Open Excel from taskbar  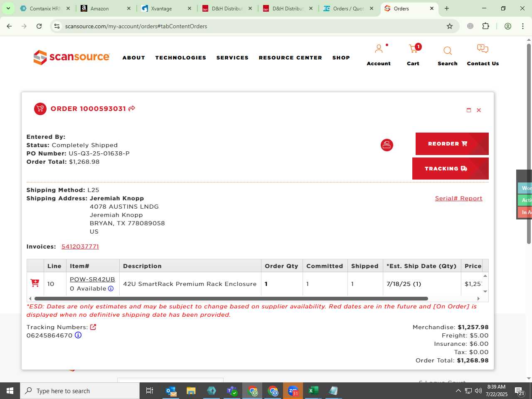pos(313,391)
